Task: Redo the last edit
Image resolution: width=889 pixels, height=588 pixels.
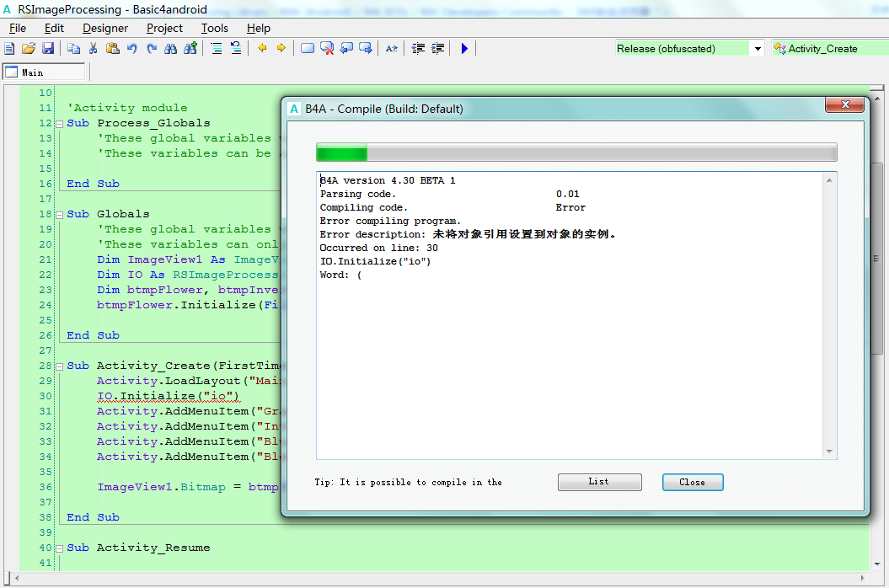Action: (152, 49)
